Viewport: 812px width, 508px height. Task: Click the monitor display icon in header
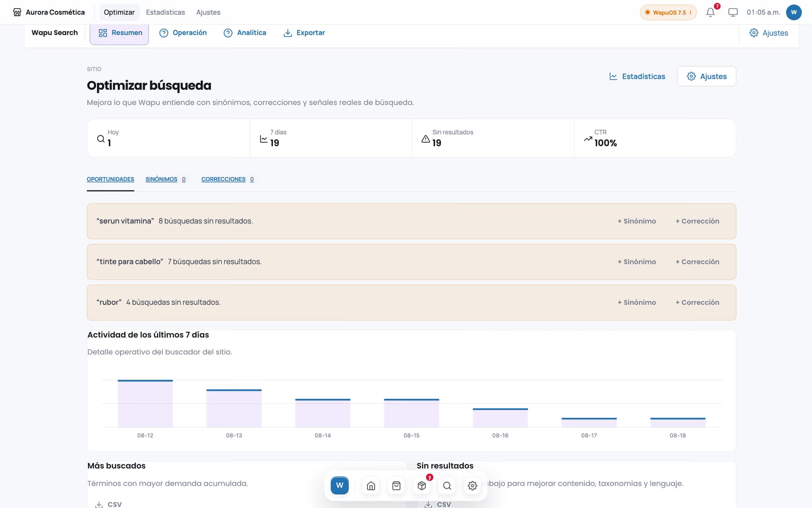pos(733,12)
